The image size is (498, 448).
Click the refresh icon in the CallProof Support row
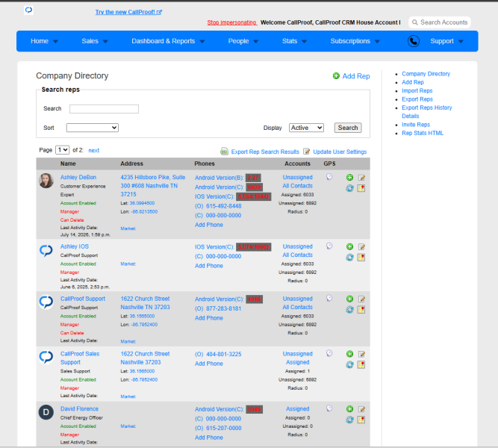349,310
